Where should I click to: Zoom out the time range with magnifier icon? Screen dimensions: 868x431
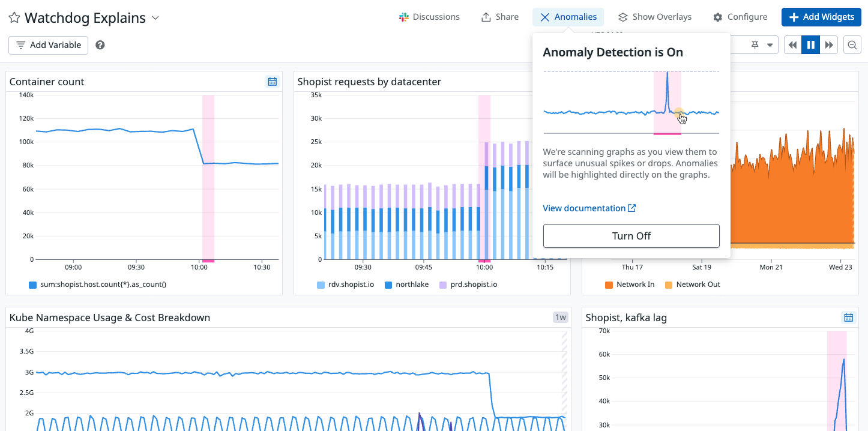(x=852, y=45)
